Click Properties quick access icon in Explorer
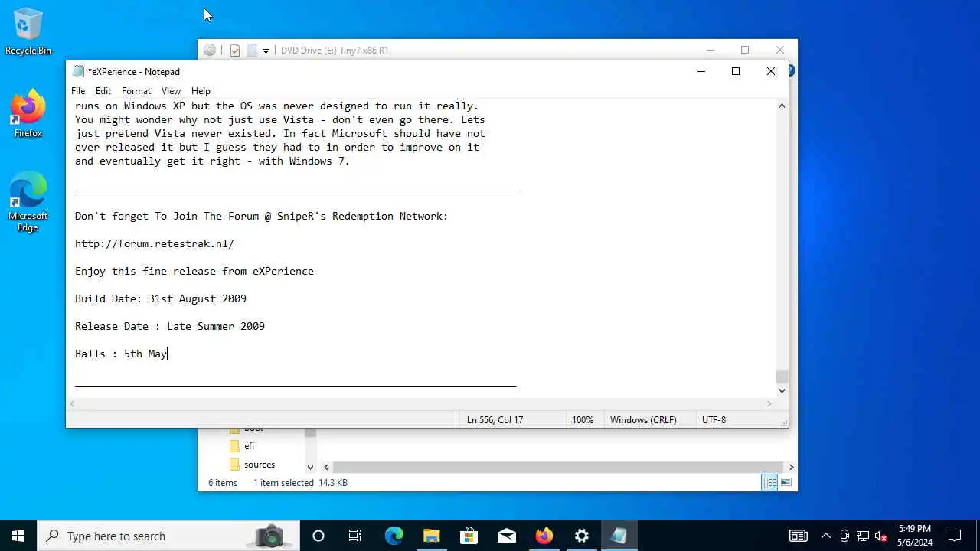 tap(235, 51)
